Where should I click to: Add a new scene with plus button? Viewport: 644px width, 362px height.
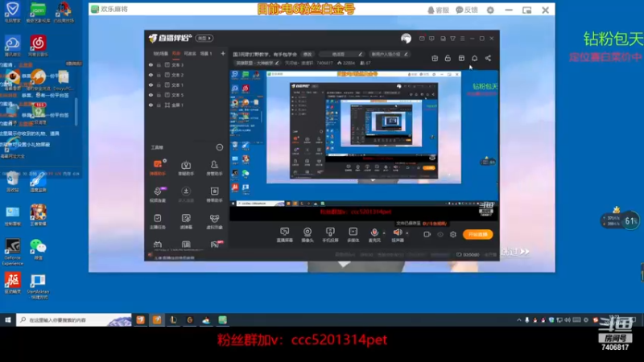223,53
